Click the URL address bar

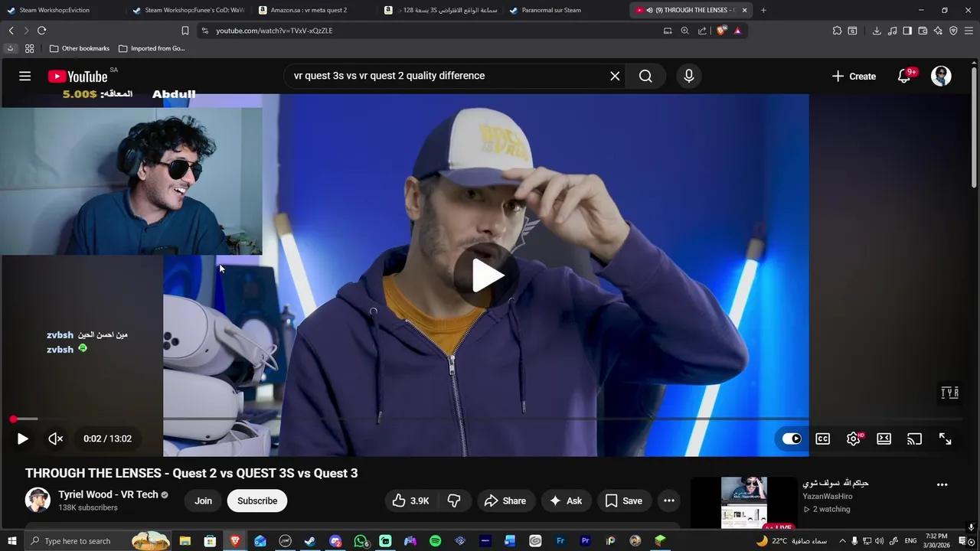[429, 31]
